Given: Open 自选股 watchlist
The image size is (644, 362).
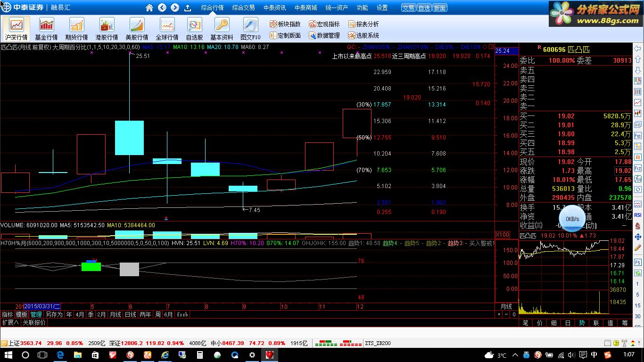Looking at the screenshot, I should [x=194, y=28].
